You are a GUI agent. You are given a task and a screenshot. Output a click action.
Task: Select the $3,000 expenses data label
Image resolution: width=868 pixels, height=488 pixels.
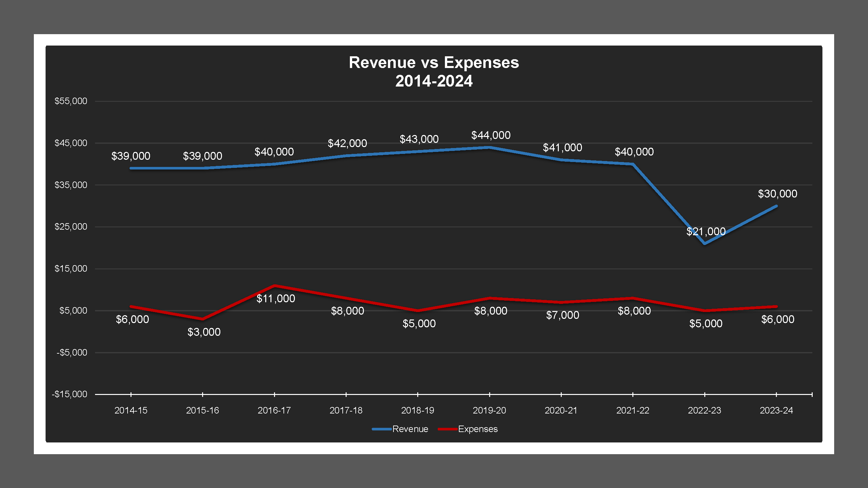(204, 332)
